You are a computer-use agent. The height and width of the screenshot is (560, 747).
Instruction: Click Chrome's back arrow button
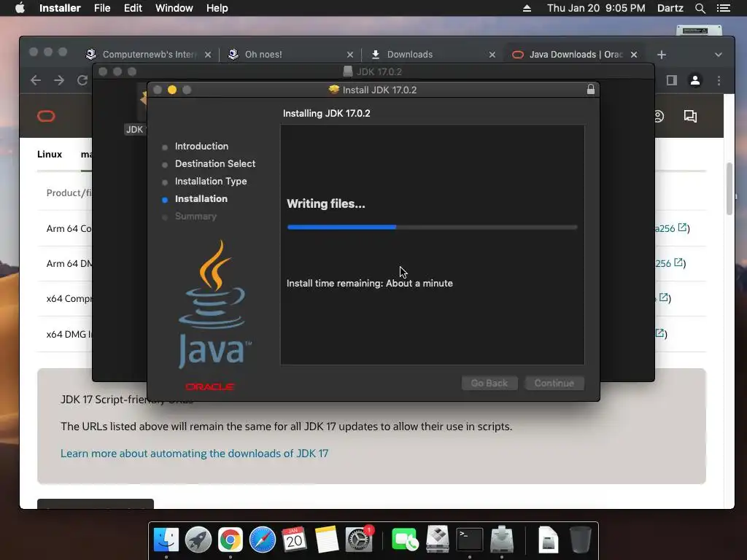[36, 80]
